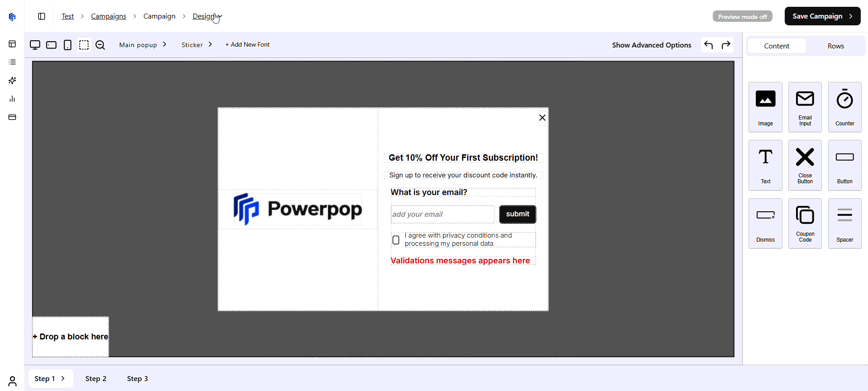
Task: Select the Button content block
Action: tap(845, 165)
